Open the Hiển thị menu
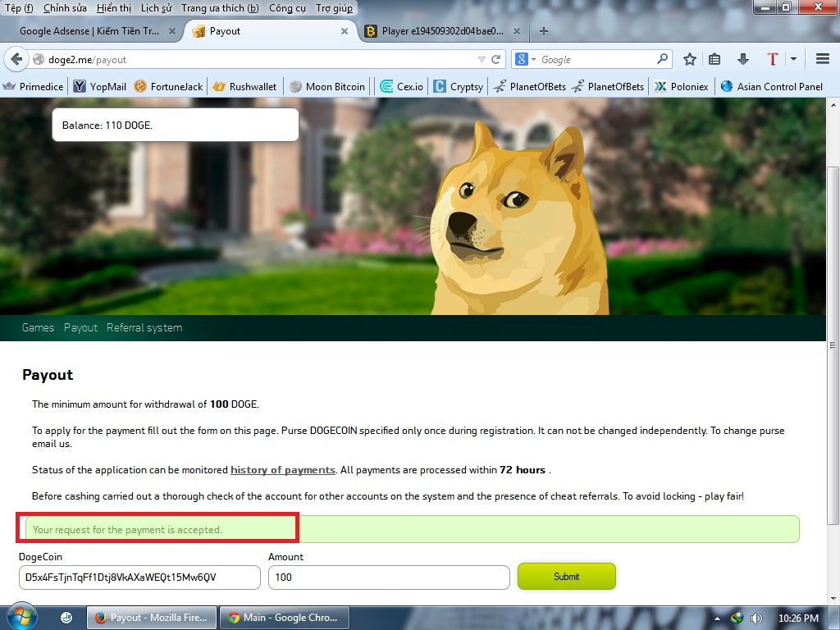This screenshot has height=630, width=840. 113,8
